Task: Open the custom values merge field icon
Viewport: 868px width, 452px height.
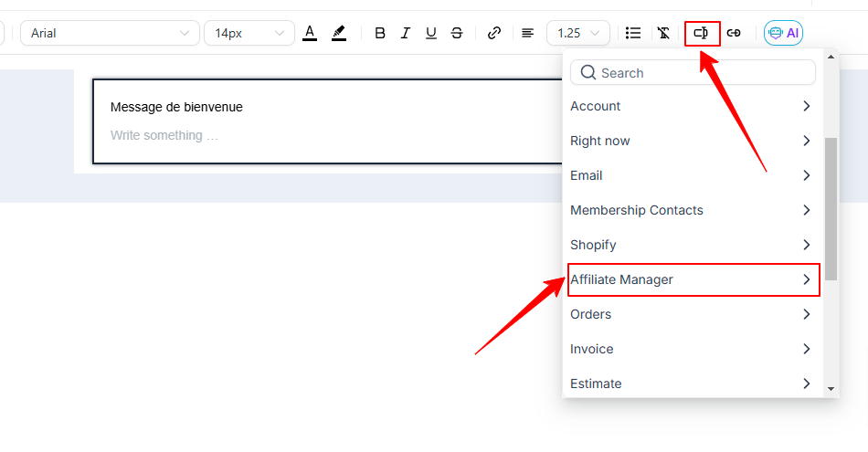Action: click(x=702, y=33)
